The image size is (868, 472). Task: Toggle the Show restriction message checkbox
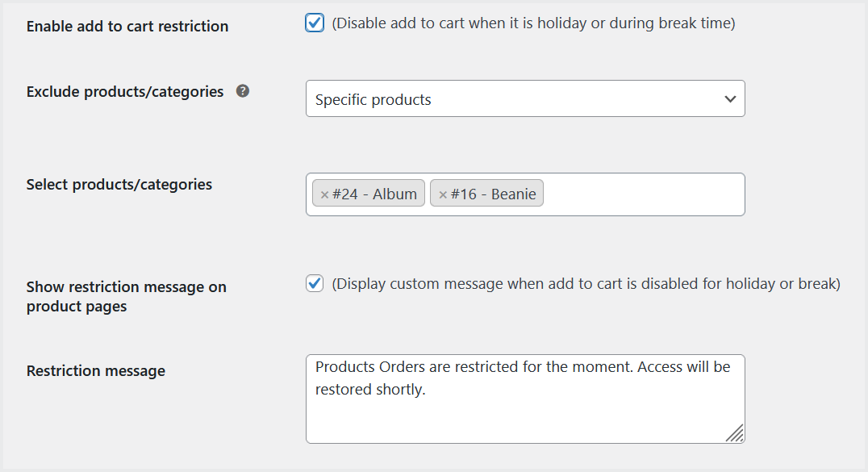pyautogui.click(x=315, y=284)
